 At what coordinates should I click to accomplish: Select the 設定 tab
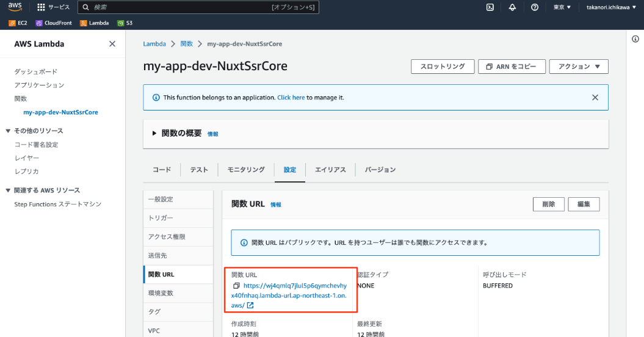[x=289, y=170]
